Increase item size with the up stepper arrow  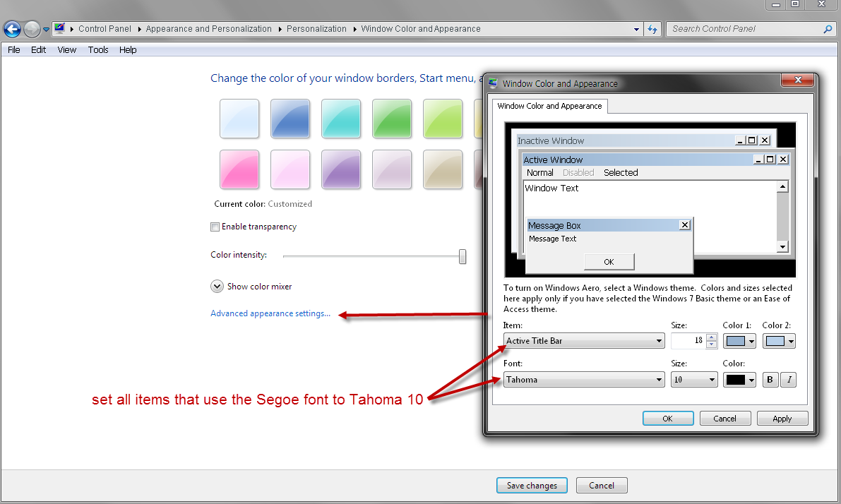pos(711,337)
